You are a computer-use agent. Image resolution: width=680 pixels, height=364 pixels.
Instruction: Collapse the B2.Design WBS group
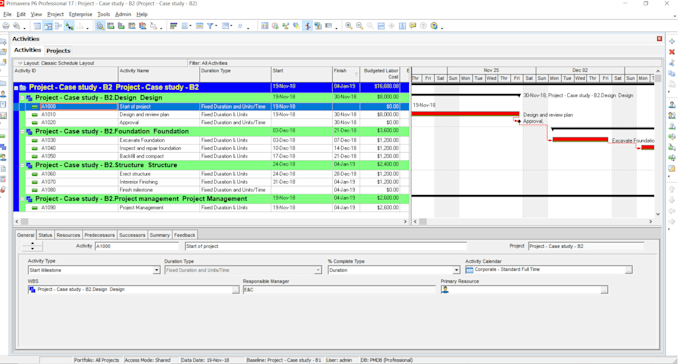coord(23,98)
